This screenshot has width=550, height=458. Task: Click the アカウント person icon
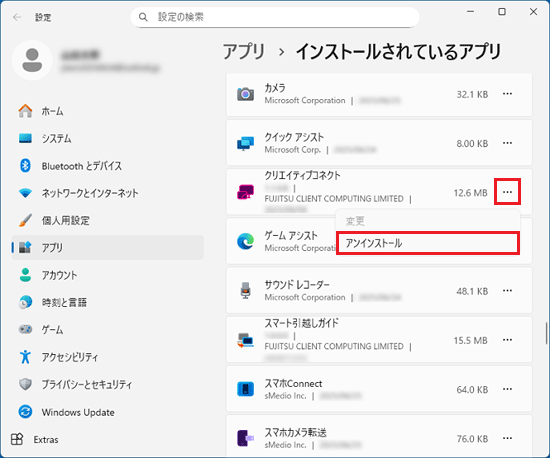coord(25,275)
